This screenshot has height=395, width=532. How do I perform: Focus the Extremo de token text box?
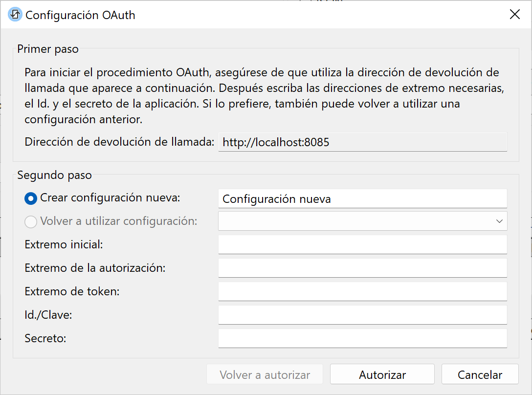pyautogui.click(x=362, y=291)
